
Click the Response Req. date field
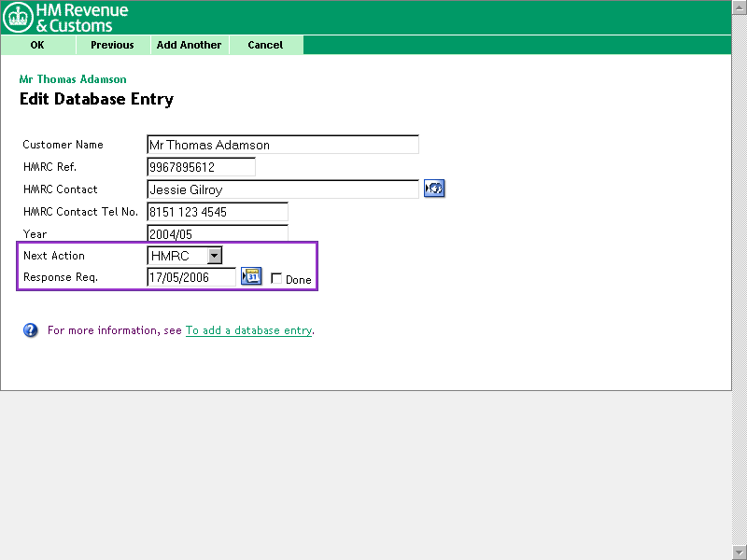click(x=191, y=277)
